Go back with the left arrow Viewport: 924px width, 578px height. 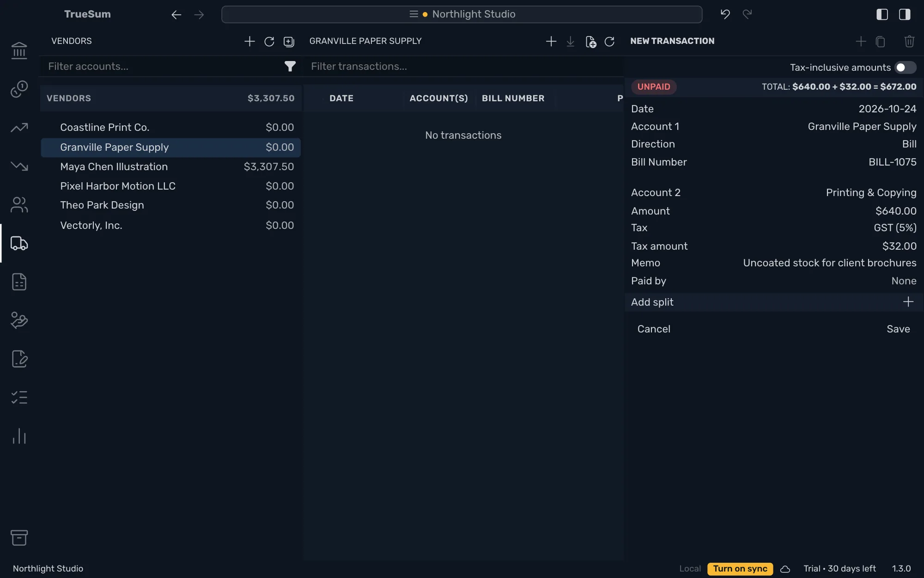coord(176,15)
